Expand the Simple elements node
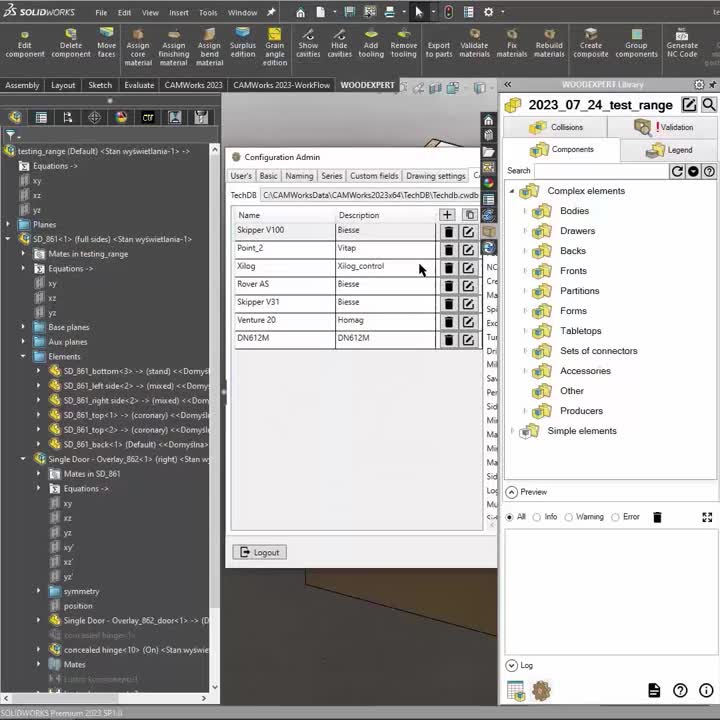720x720 pixels. pyautogui.click(x=512, y=431)
